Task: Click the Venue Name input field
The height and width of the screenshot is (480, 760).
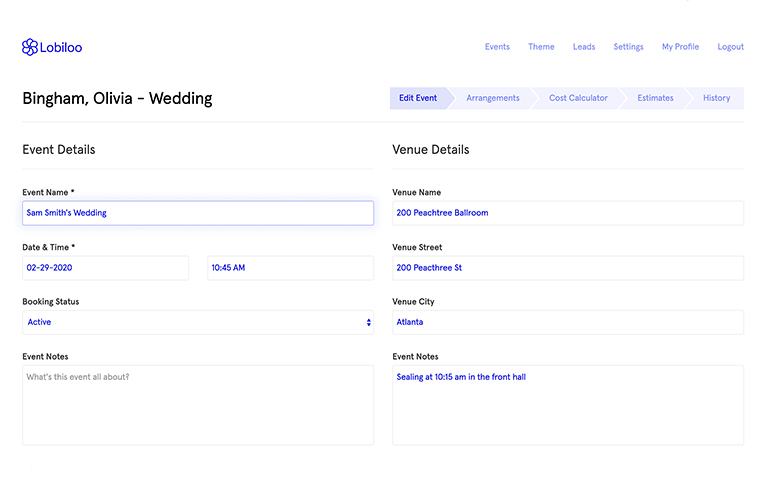Action: tap(568, 213)
